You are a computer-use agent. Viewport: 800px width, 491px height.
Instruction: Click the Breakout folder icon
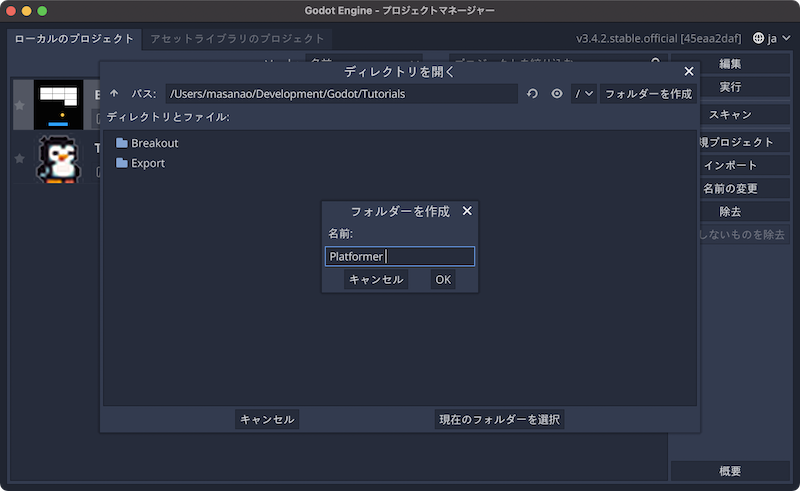(x=121, y=143)
